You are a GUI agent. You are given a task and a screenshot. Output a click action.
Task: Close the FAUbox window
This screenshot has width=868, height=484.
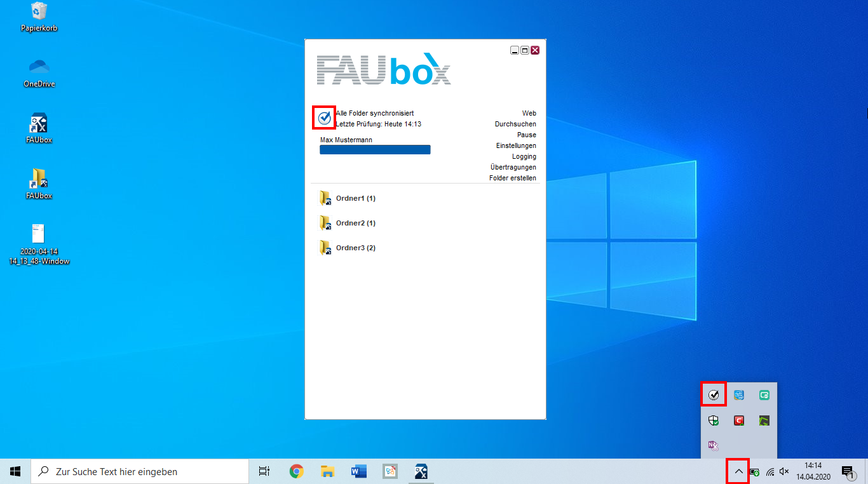tap(535, 50)
